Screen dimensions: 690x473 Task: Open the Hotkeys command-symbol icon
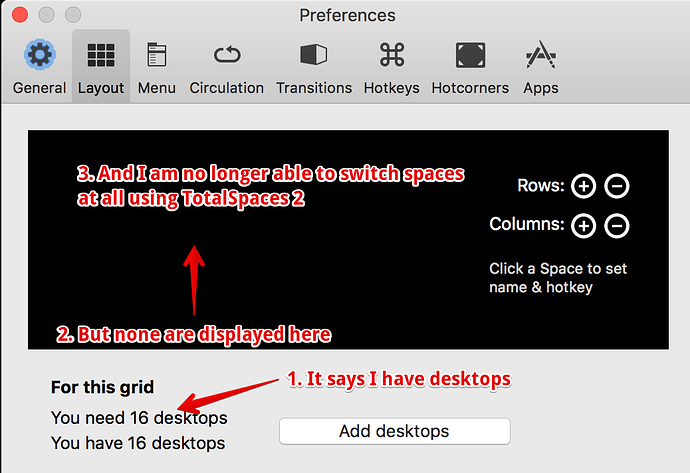[392, 55]
